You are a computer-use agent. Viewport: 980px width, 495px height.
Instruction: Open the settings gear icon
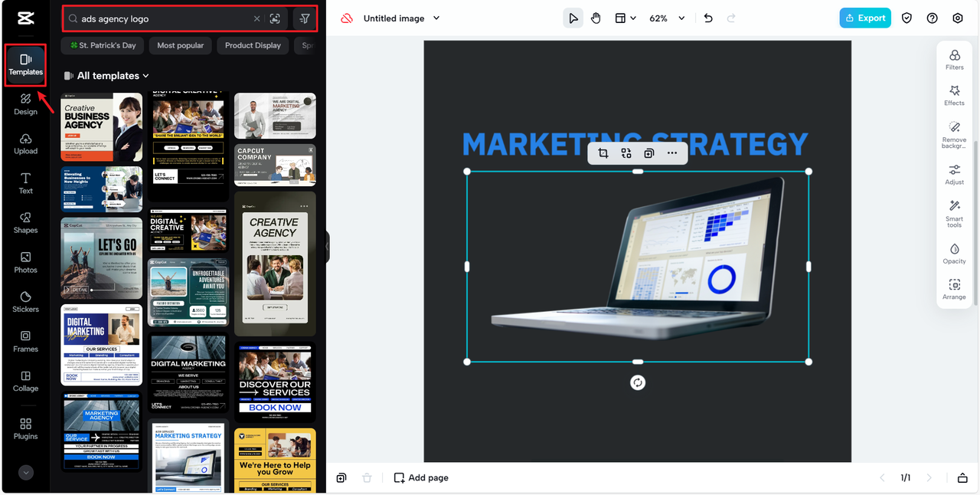tap(958, 18)
